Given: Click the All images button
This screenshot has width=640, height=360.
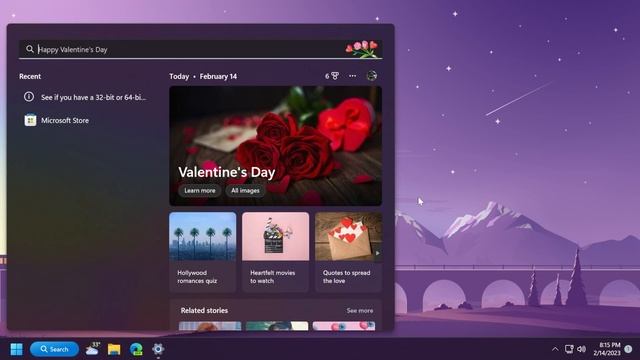Looking at the screenshot, I should pyautogui.click(x=245, y=191).
